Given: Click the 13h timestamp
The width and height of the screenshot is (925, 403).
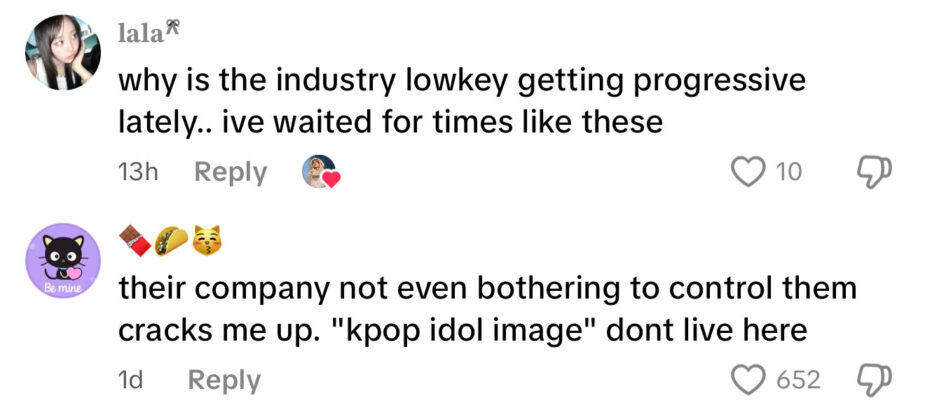Looking at the screenshot, I should coord(138,172).
